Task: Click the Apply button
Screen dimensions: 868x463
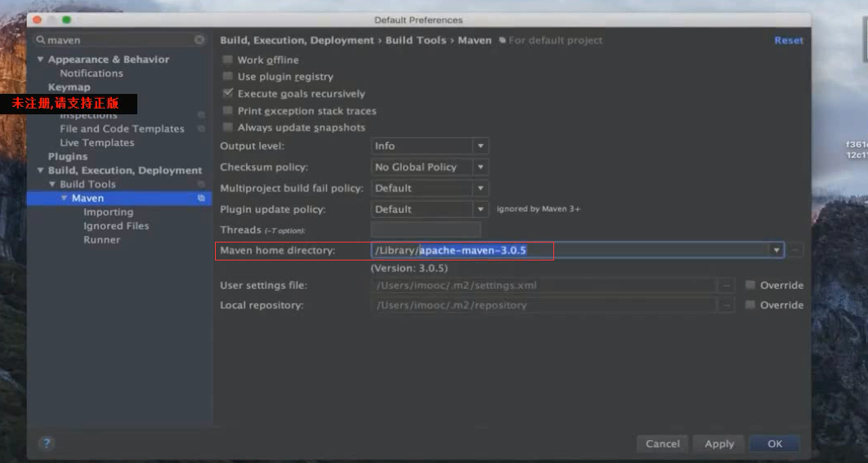Action: pos(719,443)
